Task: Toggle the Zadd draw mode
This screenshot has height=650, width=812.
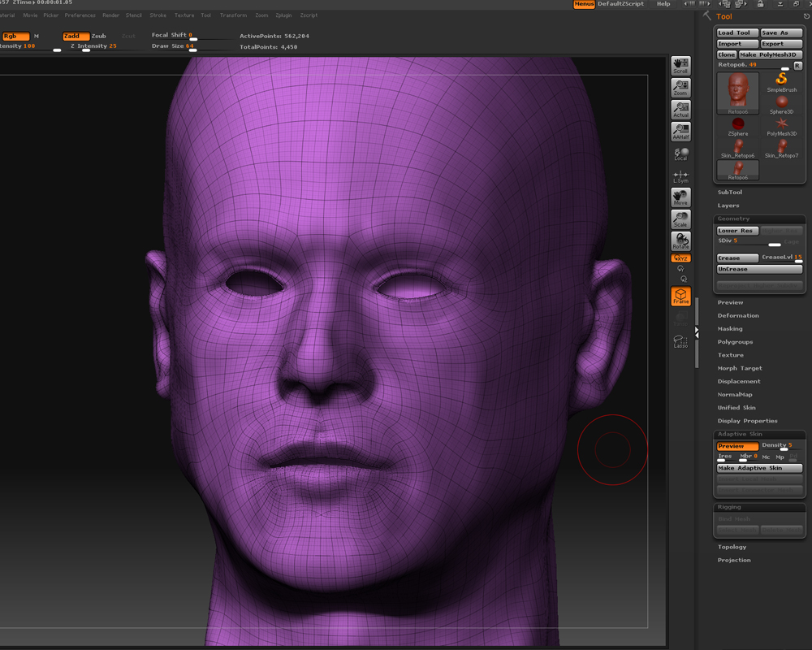Action: [x=76, y=36]
